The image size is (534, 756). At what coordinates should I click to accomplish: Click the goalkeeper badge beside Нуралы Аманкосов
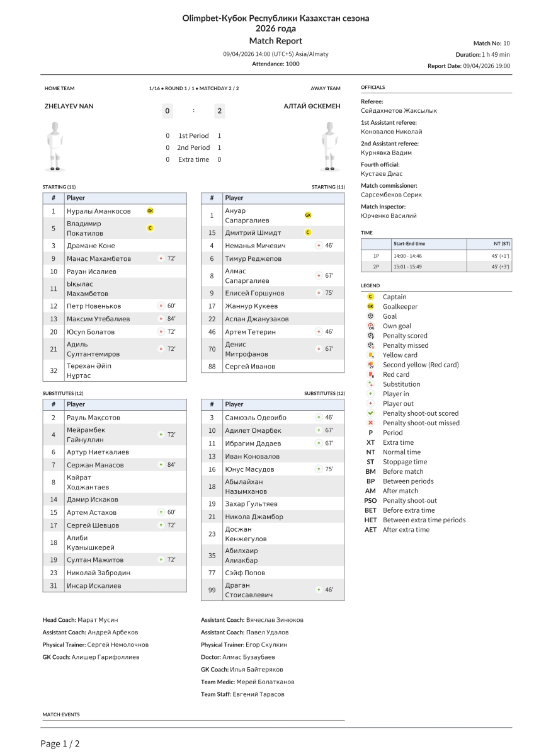pyautogui.click(x=150, y=211)
